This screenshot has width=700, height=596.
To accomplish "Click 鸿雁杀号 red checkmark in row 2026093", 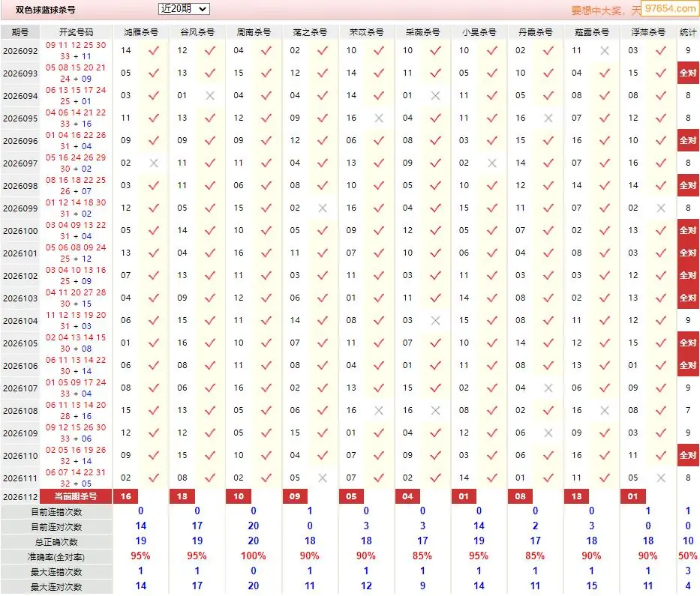I will [154, 73].
